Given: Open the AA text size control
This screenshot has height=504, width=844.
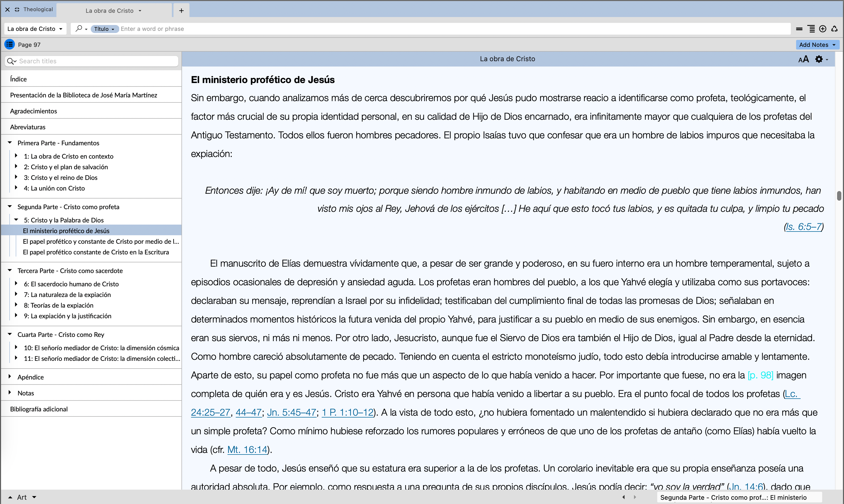Looking at the screenshot, I should pyautogui.click(x=803, y=59).
